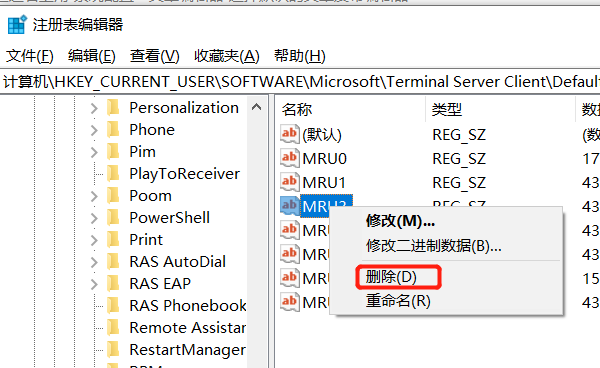This screenshot has height=368, width=600.
Task: Click the tree scrollbar up arrow
Action: coord(256,107)
